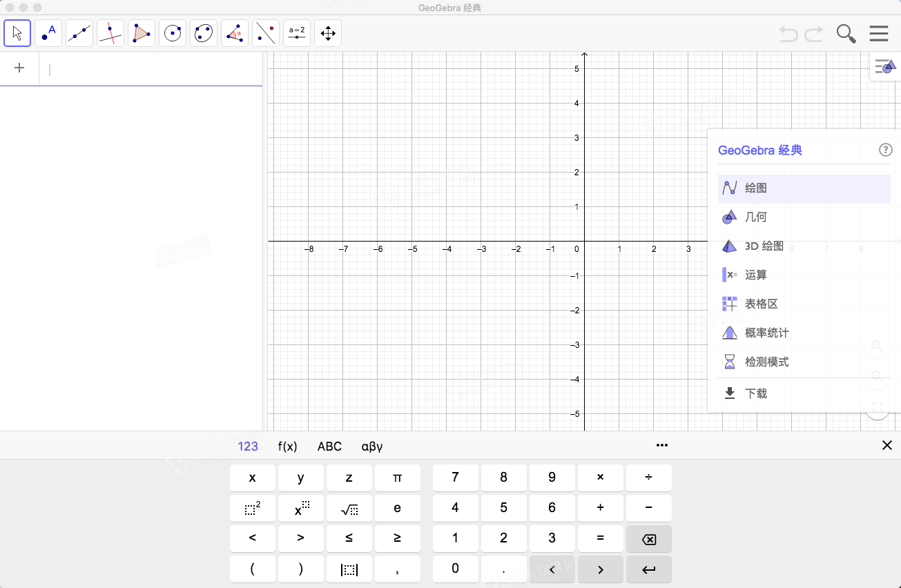Tap the open parenthesis key
This screenshot has width=901, height=588.
coord(253,569)
